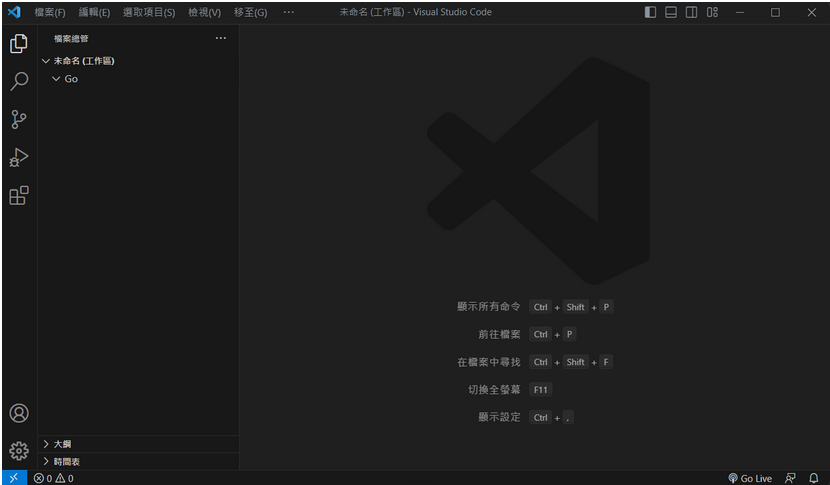Open customize layout icon
Image resolution: width=830 pixels, height=485 pixels.
point(712,12)
